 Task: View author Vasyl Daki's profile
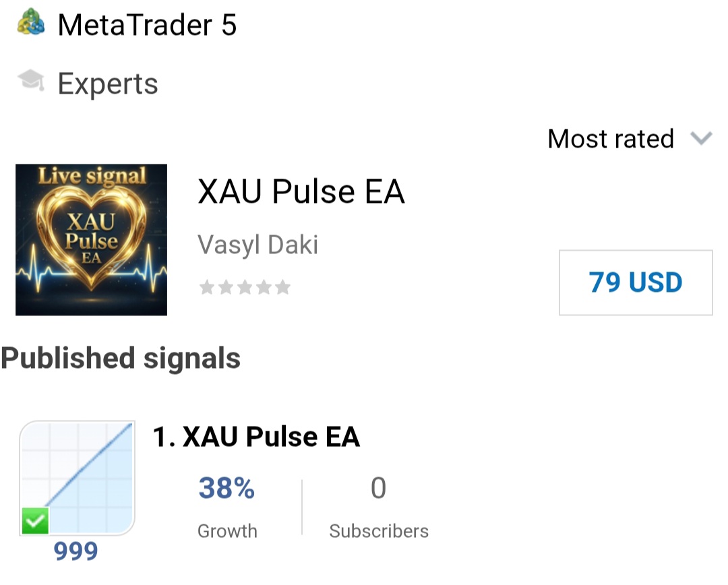pos(257,245)
